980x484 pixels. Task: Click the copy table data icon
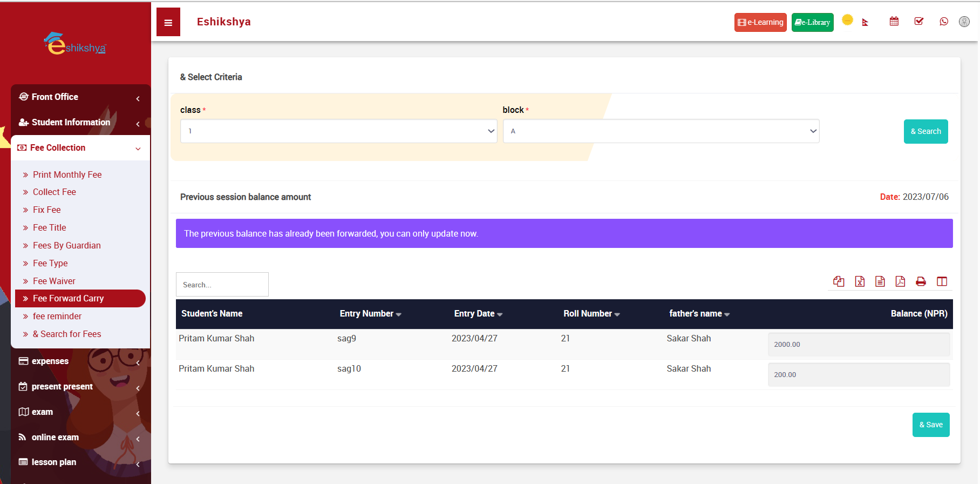pyautogui.click(x=839, y=281)
